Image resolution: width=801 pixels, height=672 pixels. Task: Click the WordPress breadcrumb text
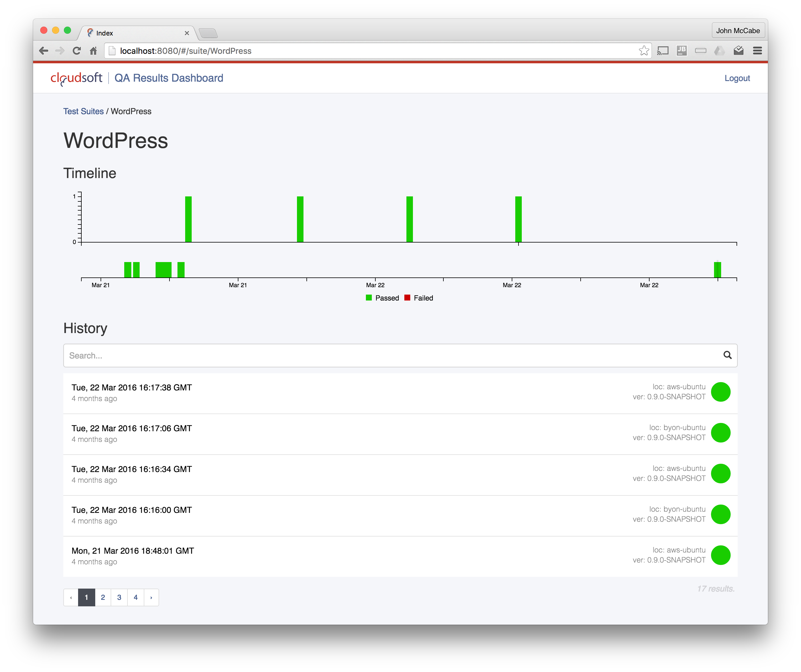click(x=131, y=112)
